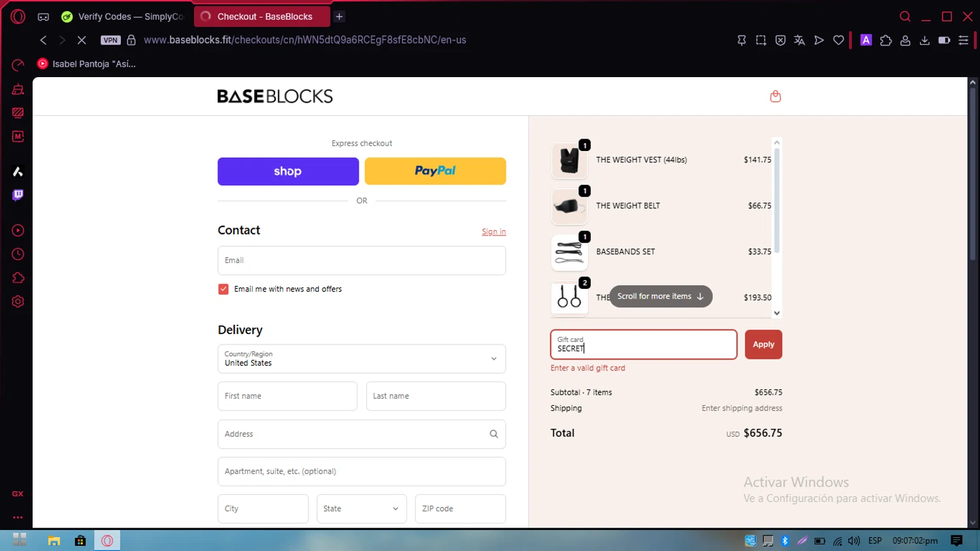Click the Scroll for more items pill
This screenshot has height=551, width=980.
[661, 296]
